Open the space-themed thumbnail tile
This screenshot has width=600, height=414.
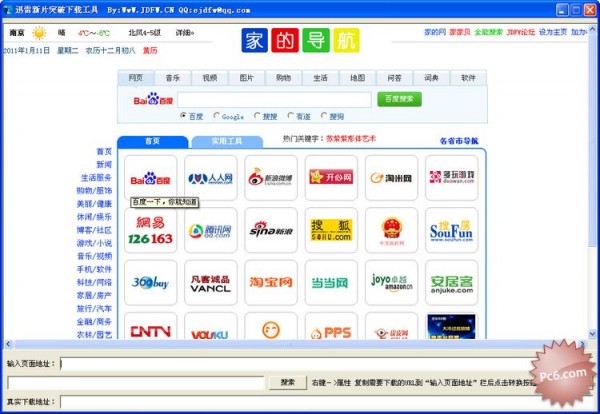pyautogui.click(x=452, y=326)
